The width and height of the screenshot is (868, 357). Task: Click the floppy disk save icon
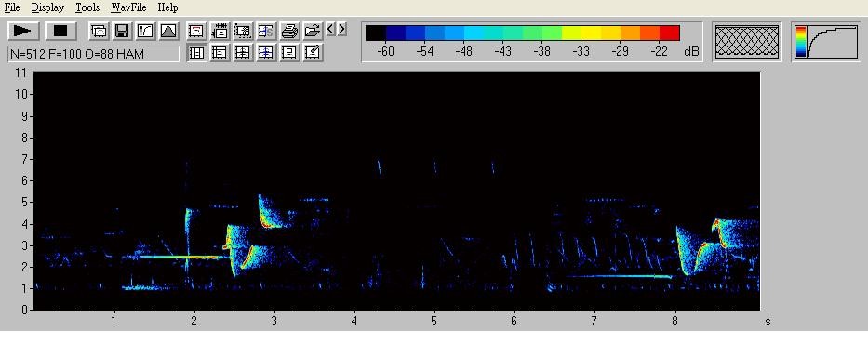tap(122, 31)
